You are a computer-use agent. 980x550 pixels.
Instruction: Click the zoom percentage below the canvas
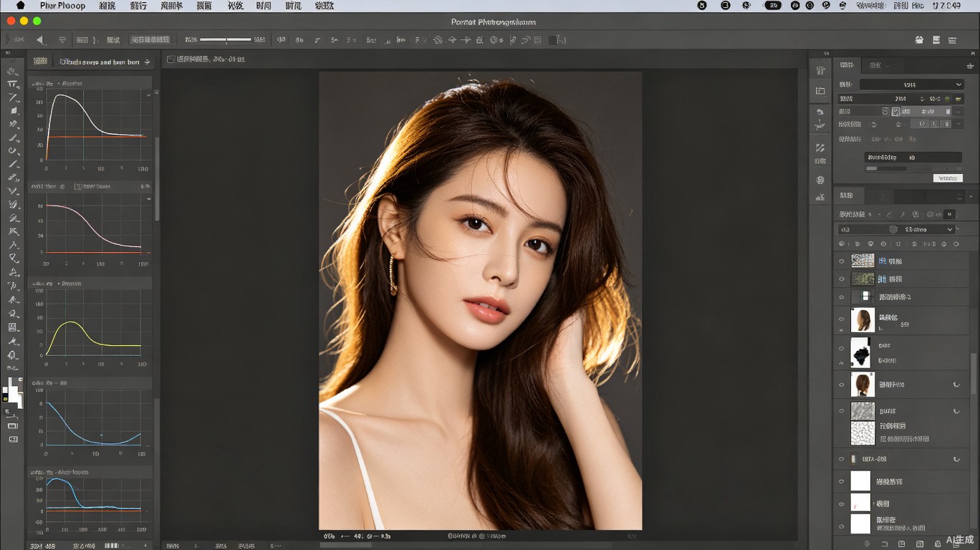click(330, 536)
